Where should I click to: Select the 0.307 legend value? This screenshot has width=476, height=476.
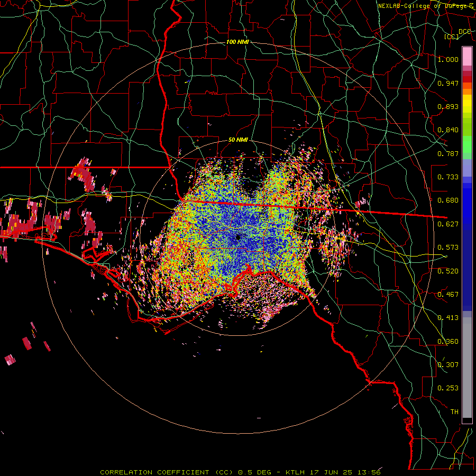pos(448,364)
